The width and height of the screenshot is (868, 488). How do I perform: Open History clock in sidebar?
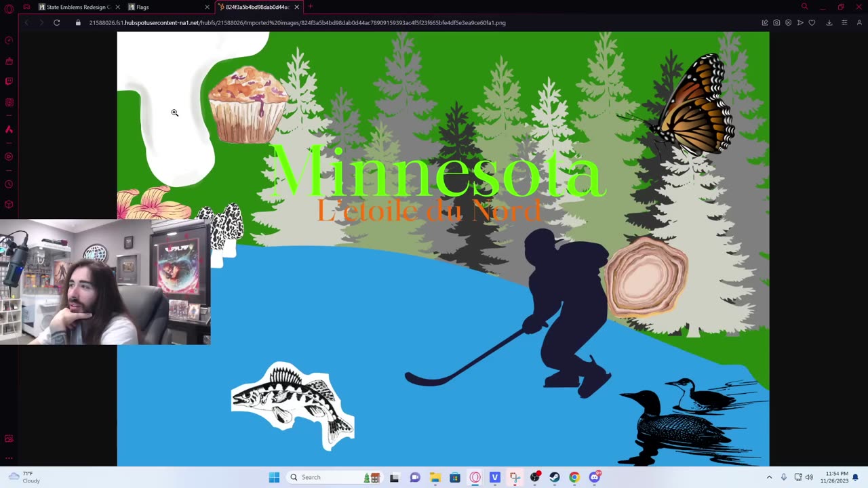pos(9,184)
